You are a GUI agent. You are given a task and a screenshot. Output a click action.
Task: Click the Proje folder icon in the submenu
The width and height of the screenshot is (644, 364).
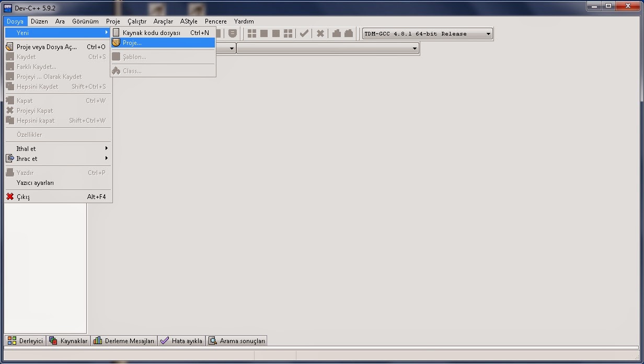pyautogui.click(x=116, y=43)
